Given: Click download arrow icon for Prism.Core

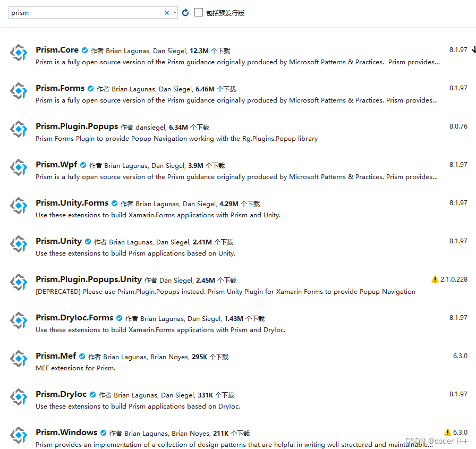Looking at the screenshot, I should (474, 49).
